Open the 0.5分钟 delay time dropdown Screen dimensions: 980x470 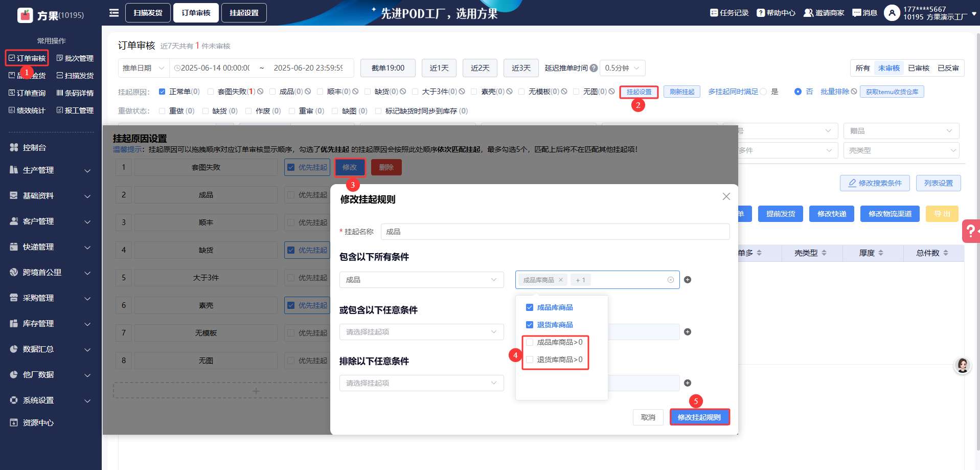[x=622, y=68]
